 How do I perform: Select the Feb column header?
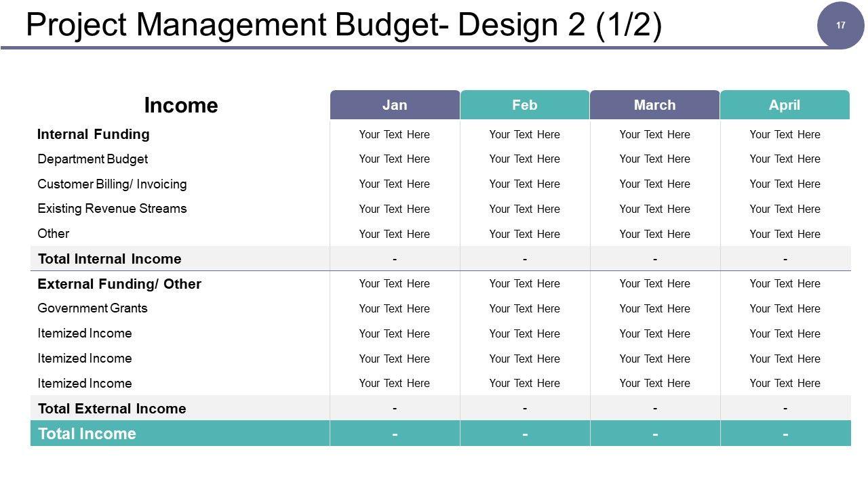pyautogui.click(x=525, y=105)
